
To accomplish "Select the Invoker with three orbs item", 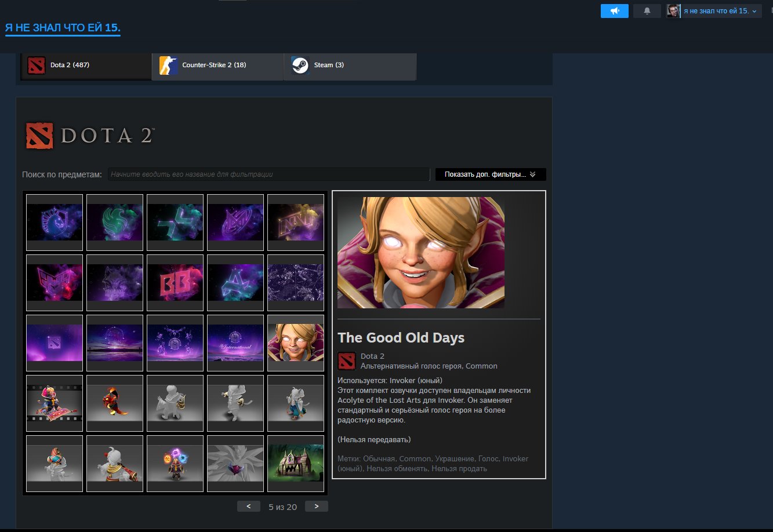I will [175, 464].
